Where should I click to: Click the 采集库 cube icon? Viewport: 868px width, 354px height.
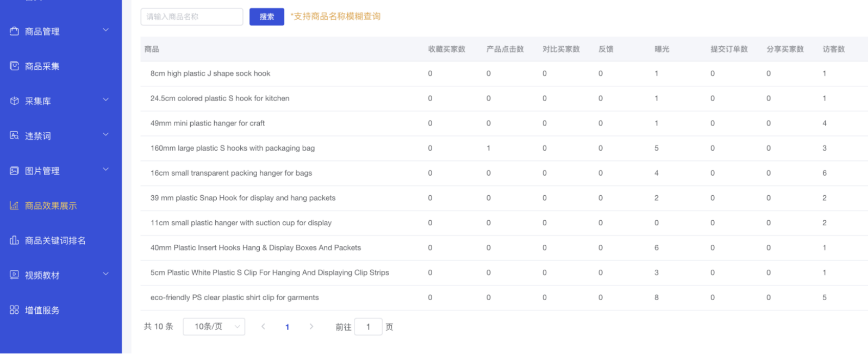(x=14, y=101)
